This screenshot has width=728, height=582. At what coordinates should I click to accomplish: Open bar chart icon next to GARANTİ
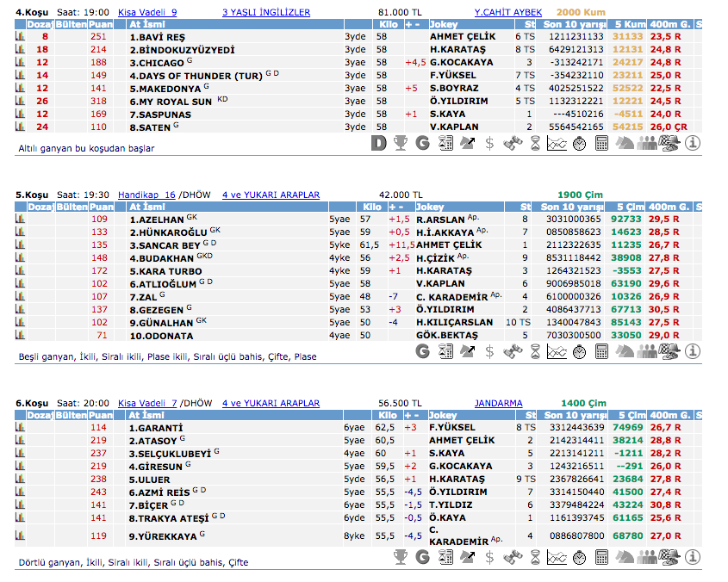(x=20, y=427)
